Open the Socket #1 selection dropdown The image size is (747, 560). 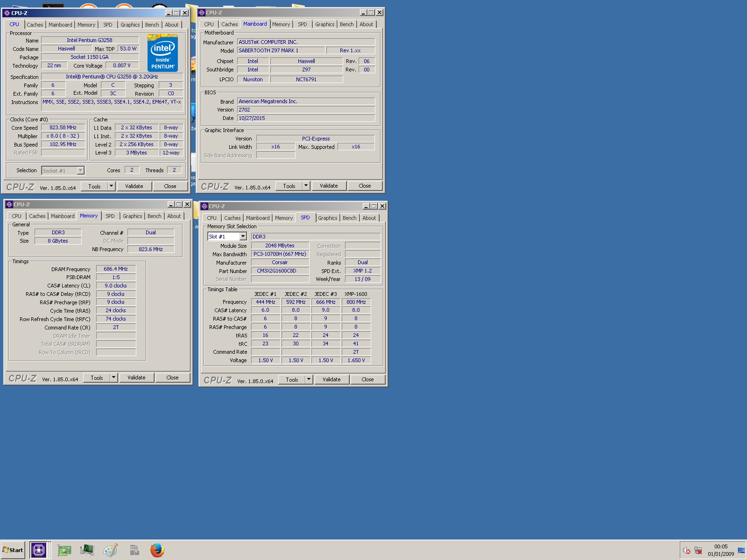80,170
